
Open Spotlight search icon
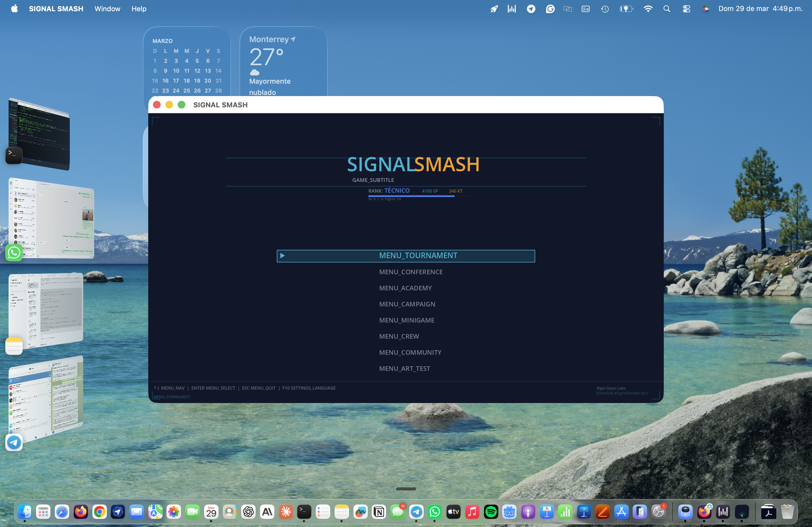(667, 9)
